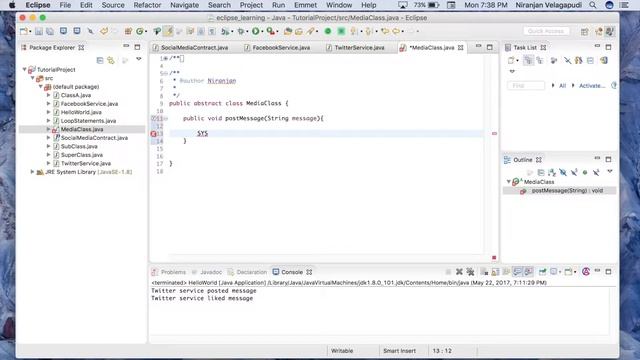Click the Run Last Tool with toolbox icon

tap(270, 31)
